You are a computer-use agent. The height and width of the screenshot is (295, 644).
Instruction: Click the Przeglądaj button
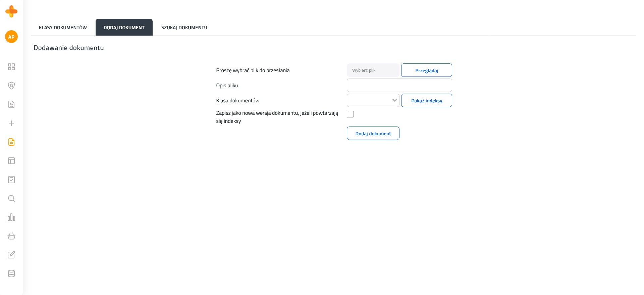coord(427,70)
